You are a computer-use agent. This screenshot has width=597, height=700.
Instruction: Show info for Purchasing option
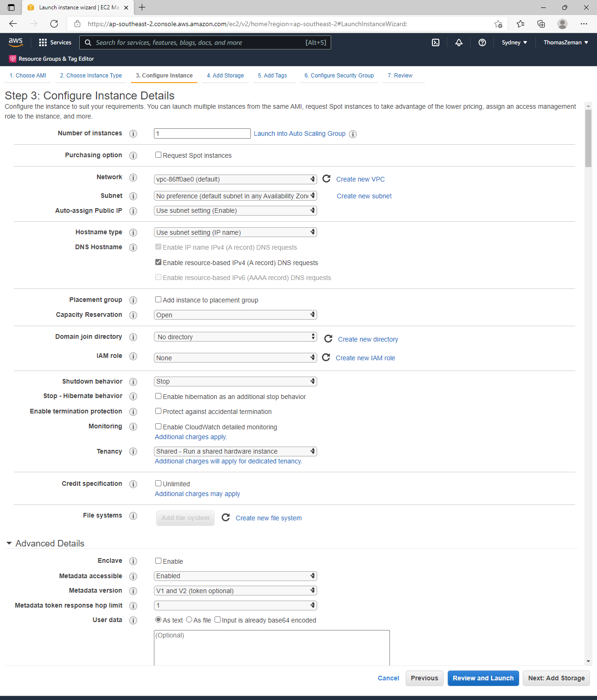[x=133, y=155]
